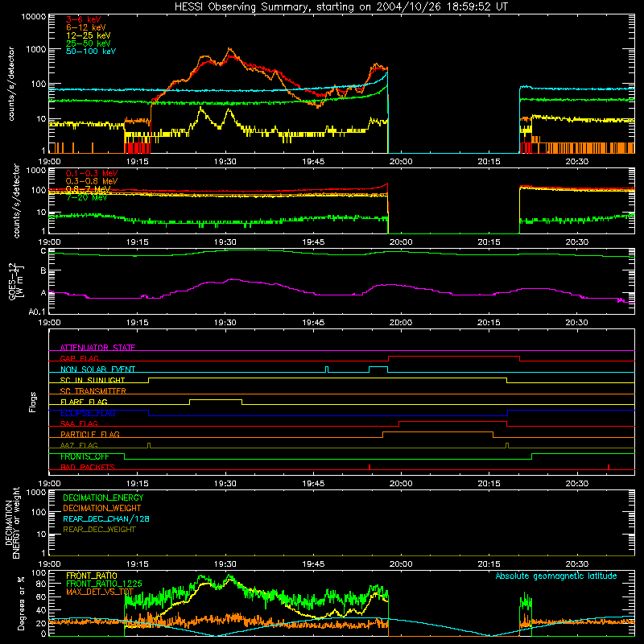The height and width of the screenshot is (644, 644).
Task: Click the C level label on GOES axis
Action: click(43, 251)
